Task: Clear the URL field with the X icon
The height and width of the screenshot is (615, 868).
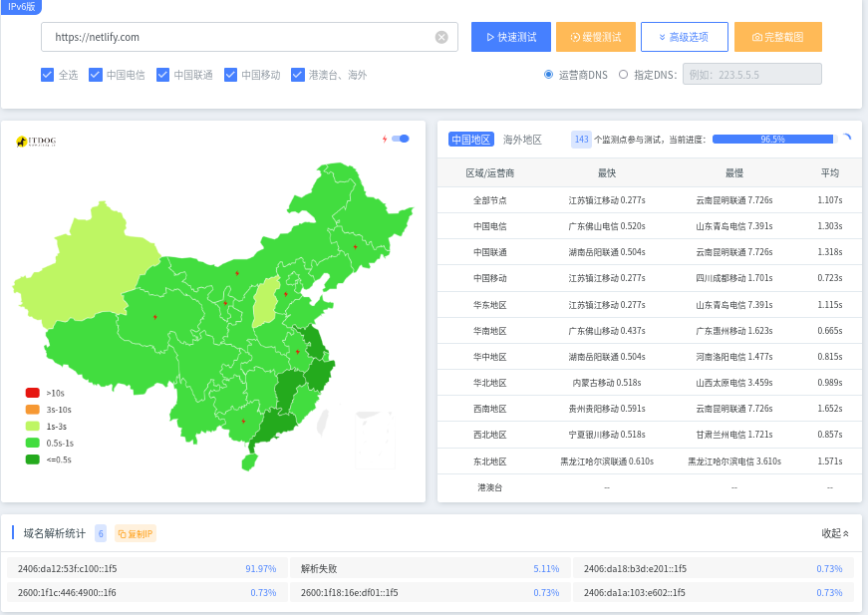Action: [x=441, y=37]
